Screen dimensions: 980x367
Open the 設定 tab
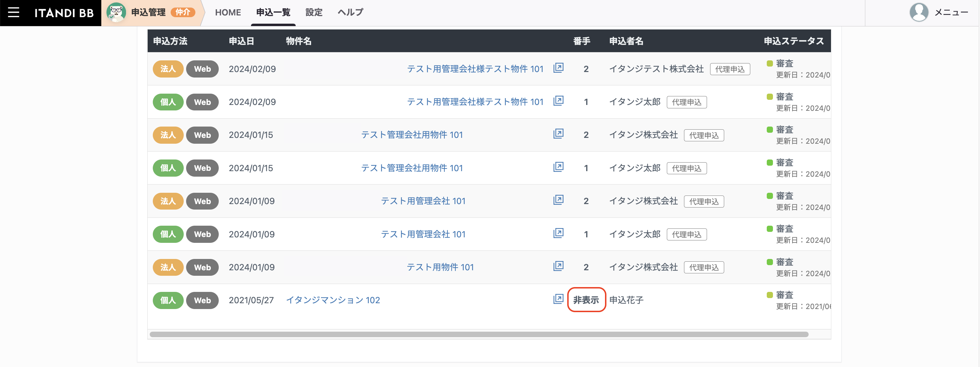point(314,13)
